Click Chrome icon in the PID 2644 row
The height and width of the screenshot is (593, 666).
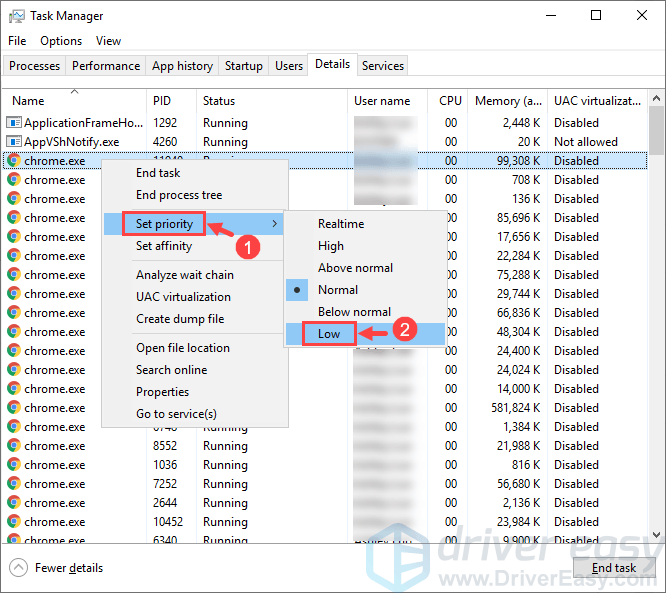[x=14, y=503]
